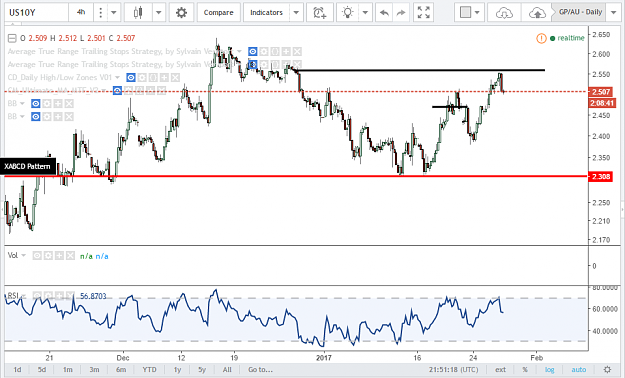Edit the US10Y symbol field
The width and height of the screenshot is (625, 378).
point(36,13)
